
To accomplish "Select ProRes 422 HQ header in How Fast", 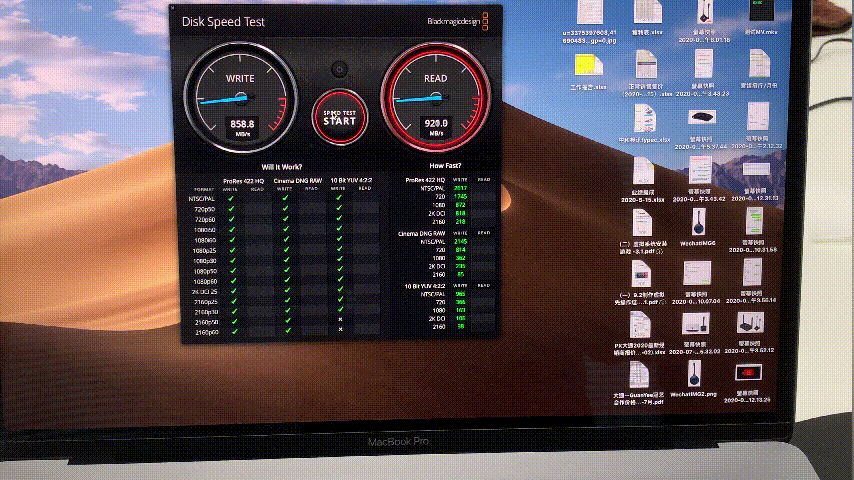I will click(x=425, y=180).
